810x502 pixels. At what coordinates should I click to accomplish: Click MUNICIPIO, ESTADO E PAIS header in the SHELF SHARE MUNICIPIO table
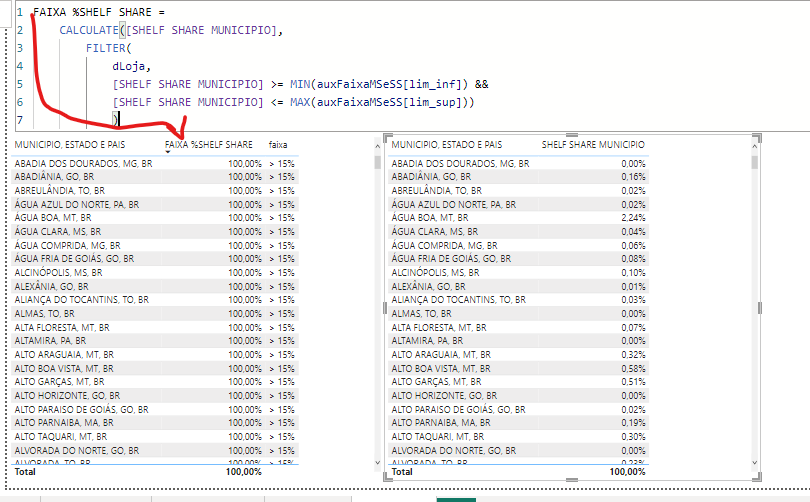pyautogui.click(x=447, y=145)
